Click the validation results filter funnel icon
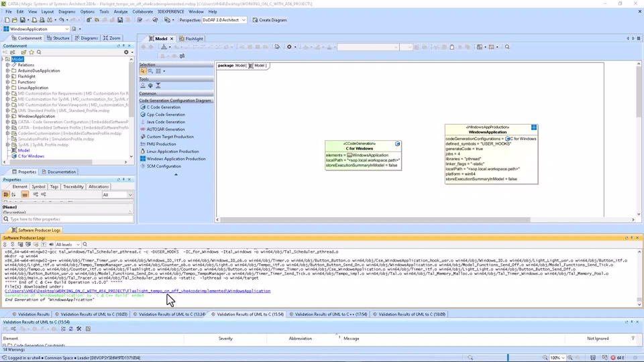644x362 pixels. click(x=633, y=338)
